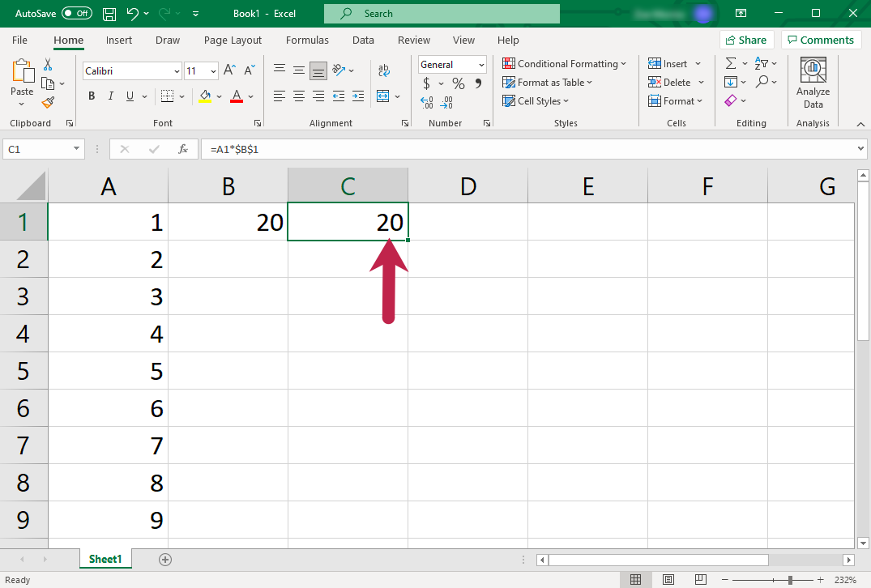Click the Borders icon

pos(167,96)
